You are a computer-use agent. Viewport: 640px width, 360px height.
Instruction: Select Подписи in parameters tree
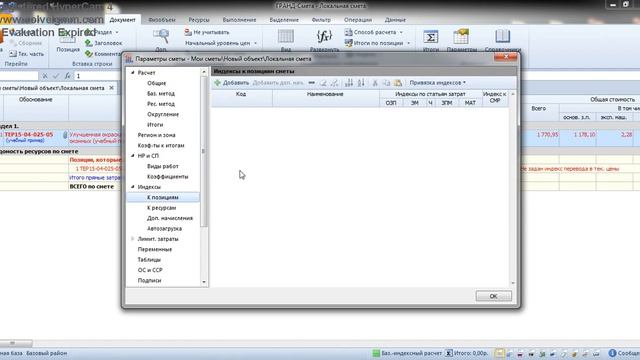[149, 280]
